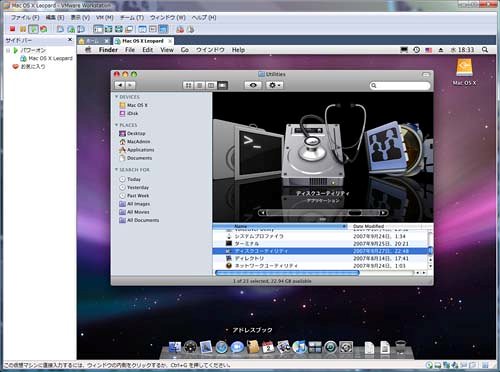Viewport: 500px width, 372px height.
Task: Select Mac OS X Leopard in VMware sidebar
Action: click(x=46, y=58)
